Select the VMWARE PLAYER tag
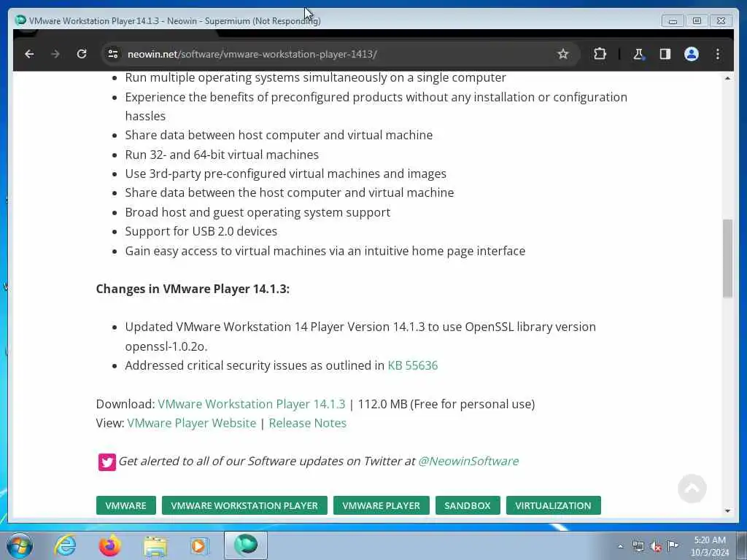This screenshot has width=747, height=560. coord(381,505)
